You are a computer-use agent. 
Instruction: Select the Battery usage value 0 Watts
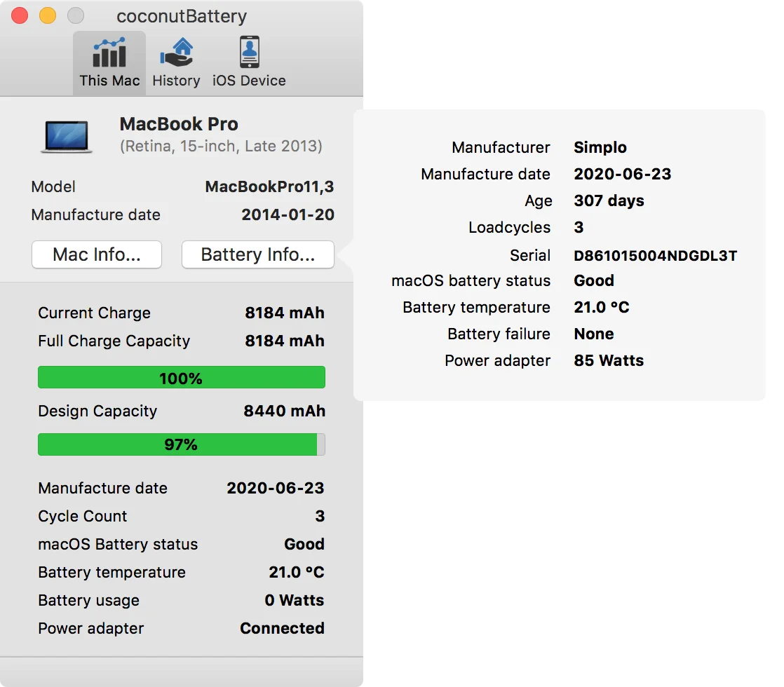click(x=295, y=600)
